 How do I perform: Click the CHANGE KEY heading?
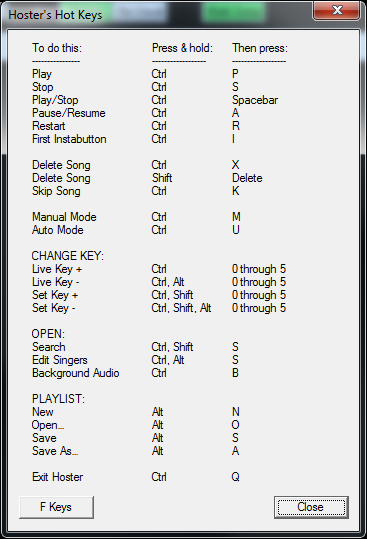[67, 256]
